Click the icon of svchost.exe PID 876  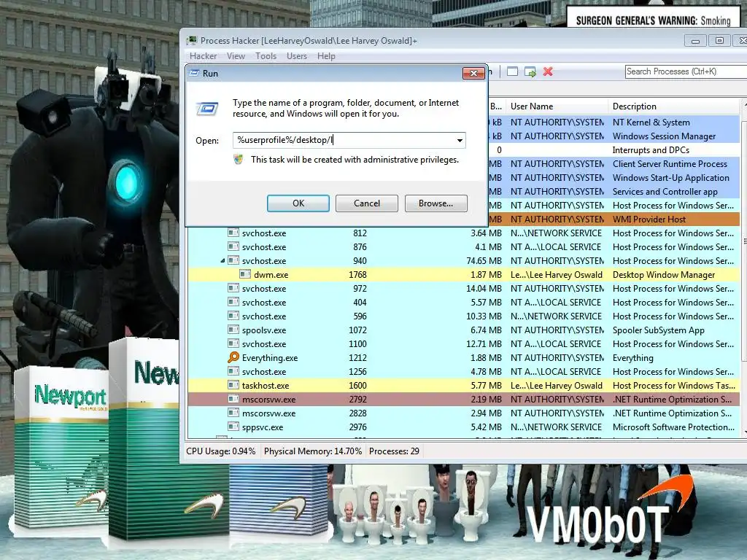click(x=233, y=246)
